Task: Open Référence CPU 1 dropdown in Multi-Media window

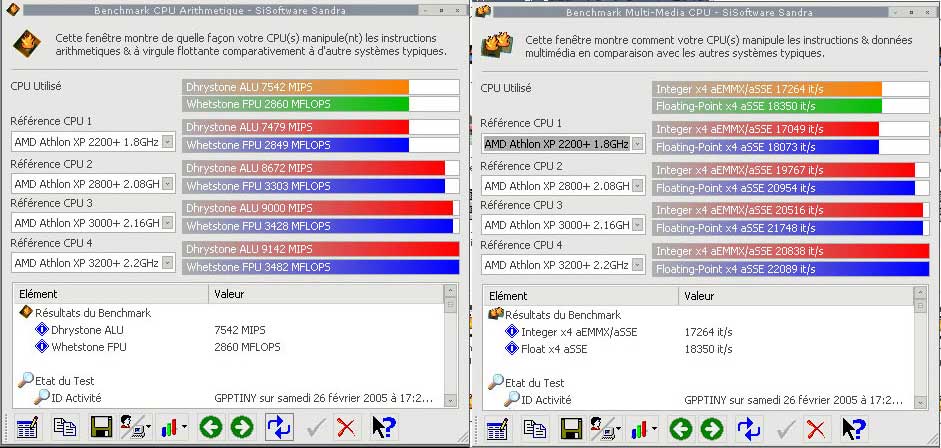Action: pyautogui.click(x=638, y=144)
